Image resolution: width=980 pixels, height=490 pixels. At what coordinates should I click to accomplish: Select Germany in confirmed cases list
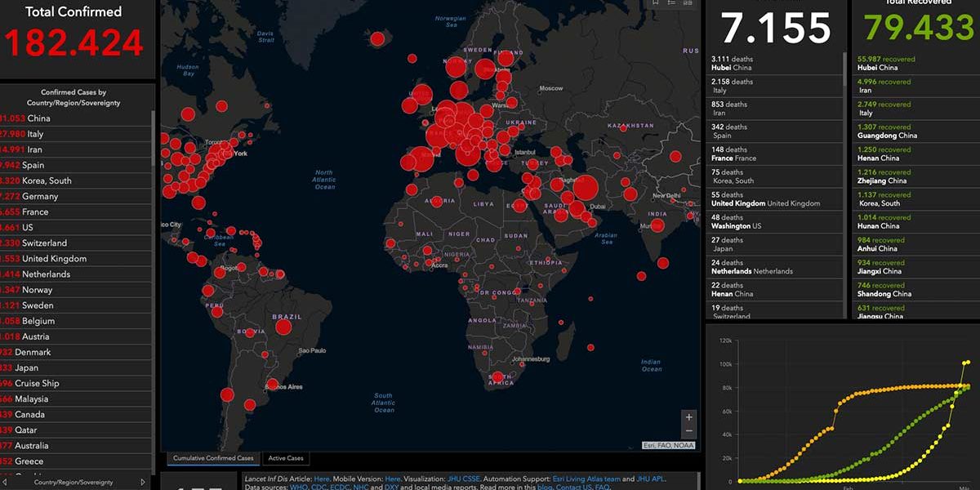[76, 196]
